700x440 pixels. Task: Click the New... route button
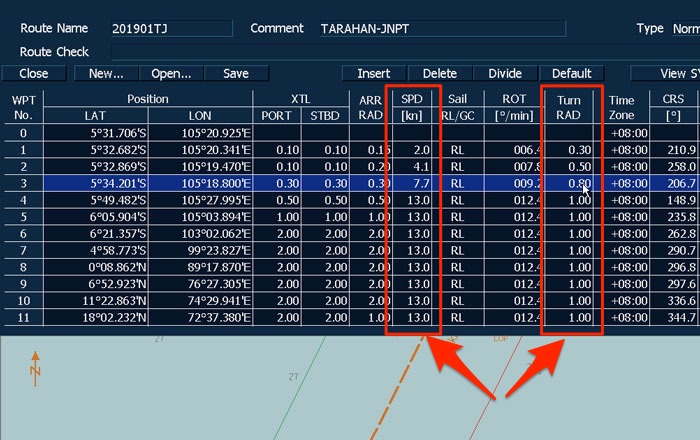(106, 73)
